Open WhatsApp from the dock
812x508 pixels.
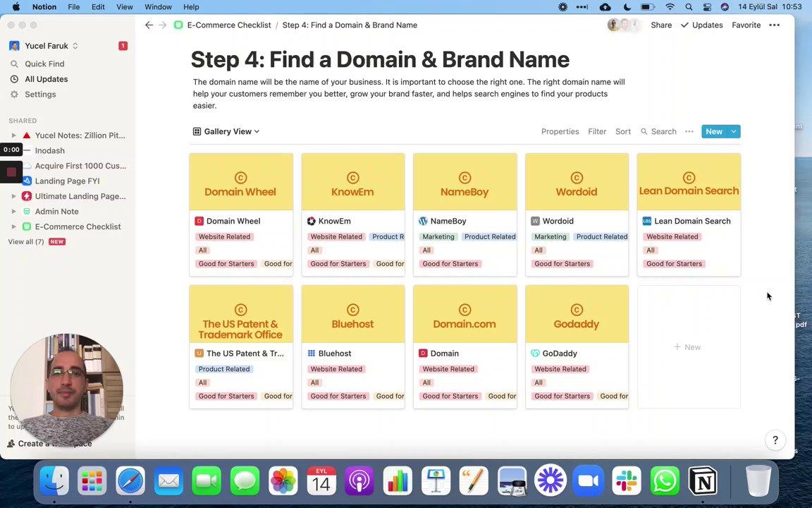tap(665, 481)
